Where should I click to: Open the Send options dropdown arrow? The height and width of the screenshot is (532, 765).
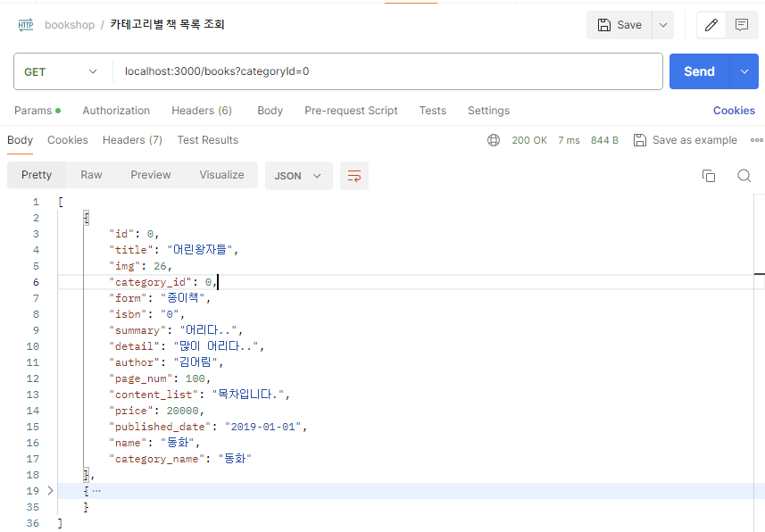tap(744, 71)
